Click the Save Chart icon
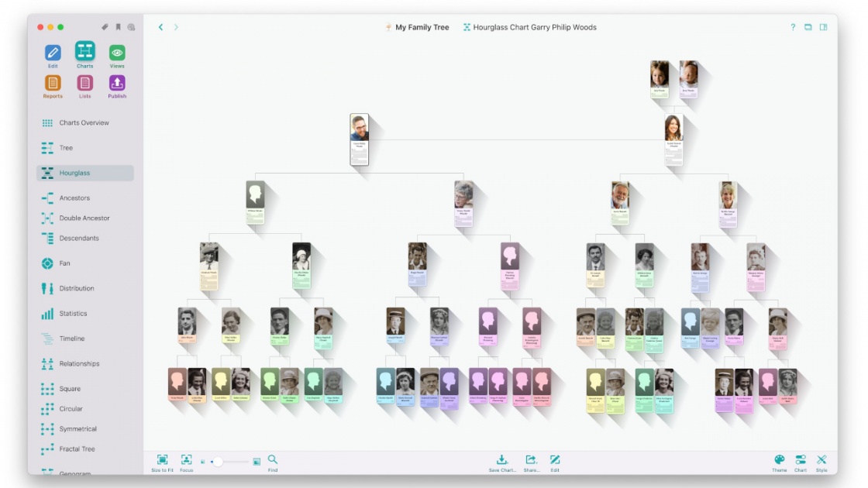Screen dimensions: 868x488 click(502, 460)
